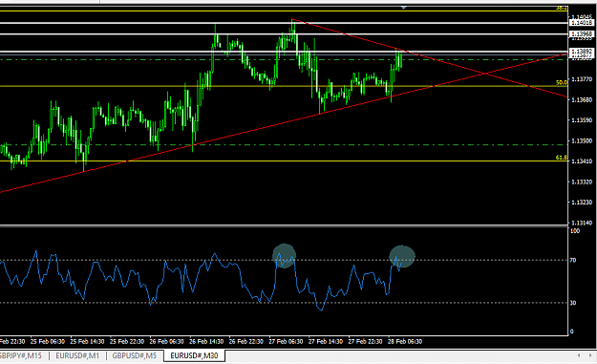The width and height of the screenshot is (597, 364).
Task: Click the 25 Feb 14:30 time label
Action: click(88, 341)
